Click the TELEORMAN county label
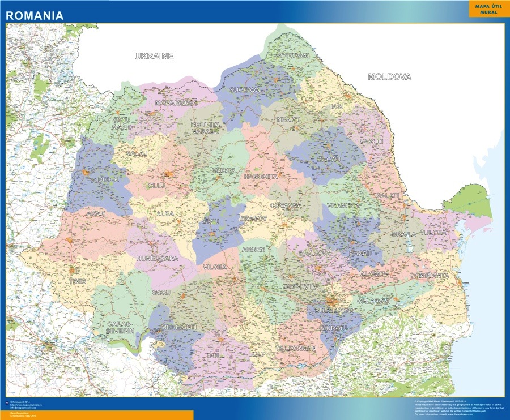Image resolution: width=510 pixels, height=420 pixels. [x=296, y=348]
